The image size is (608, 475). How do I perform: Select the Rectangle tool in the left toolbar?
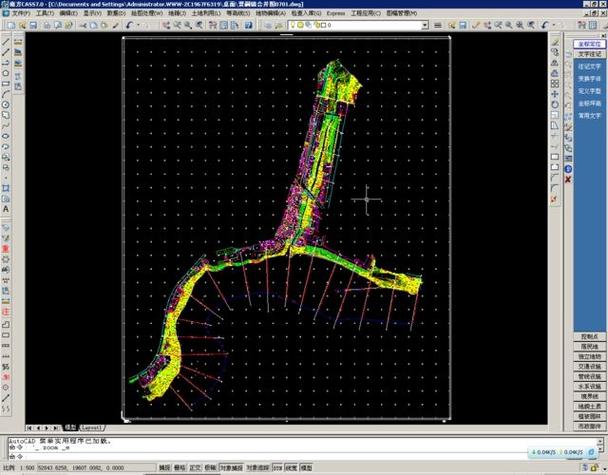pyautogui.click(x=6, y=83)
